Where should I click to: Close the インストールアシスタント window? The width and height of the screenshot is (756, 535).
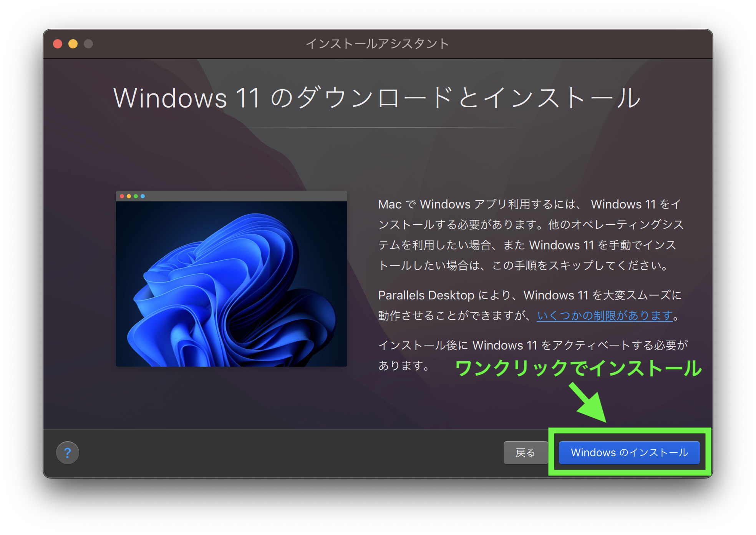[58, 44]
